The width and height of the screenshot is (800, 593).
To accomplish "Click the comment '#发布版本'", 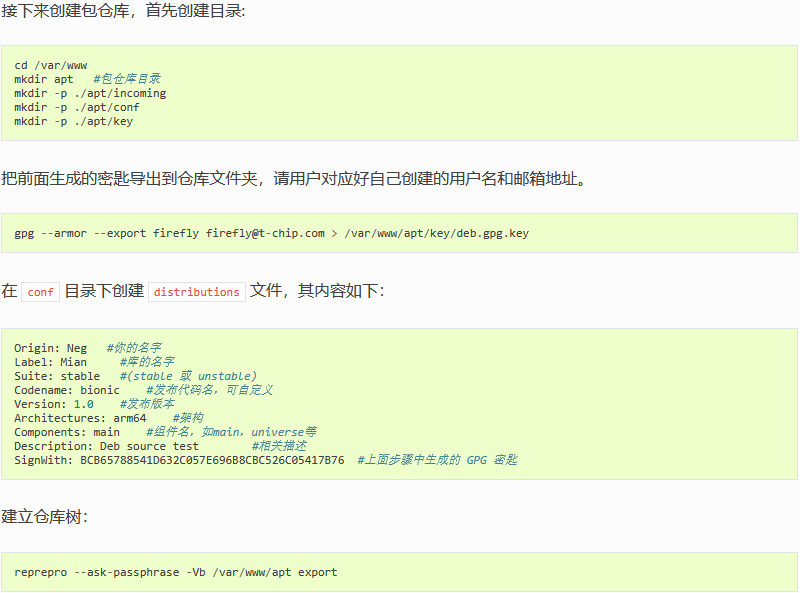I will tap(147, 404).
